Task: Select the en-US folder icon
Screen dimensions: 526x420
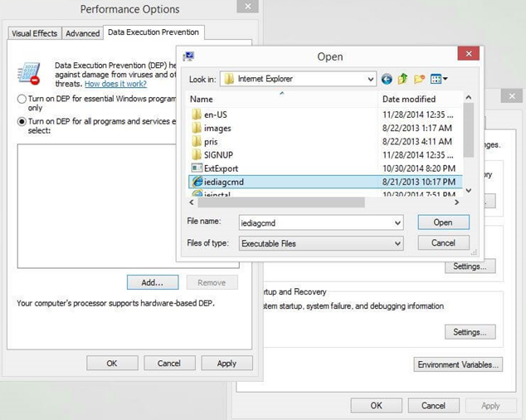Action: (x=197, y=115)
